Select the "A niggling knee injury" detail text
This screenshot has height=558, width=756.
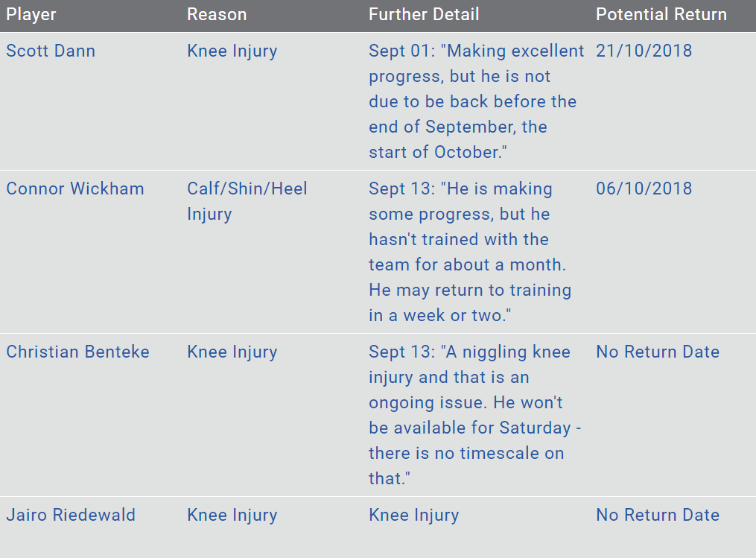pos(474,415)
